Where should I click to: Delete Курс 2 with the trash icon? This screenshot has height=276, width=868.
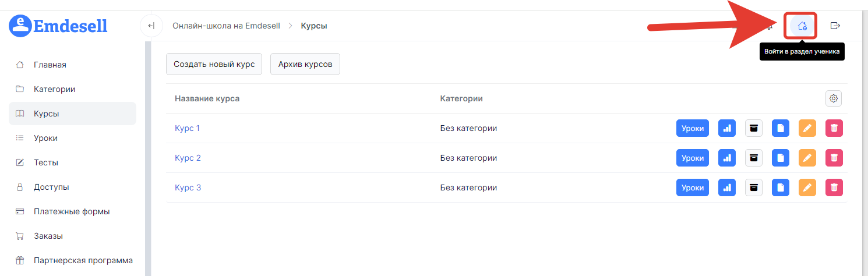834,158
